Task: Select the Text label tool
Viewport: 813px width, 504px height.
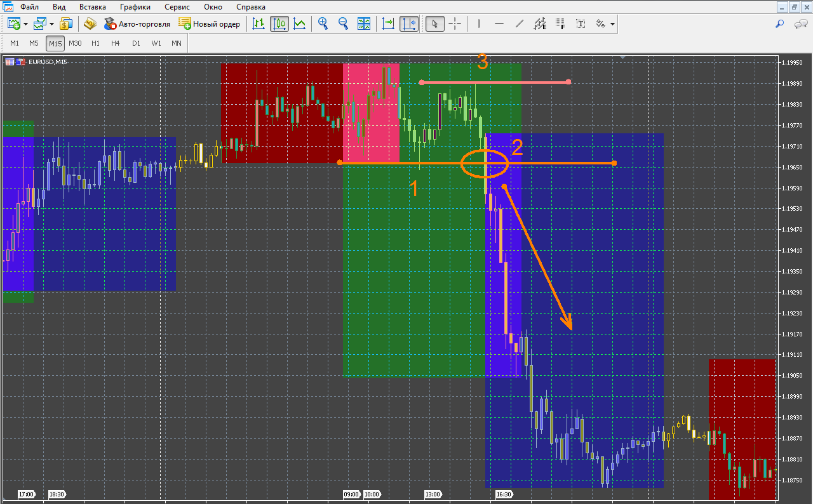Action: point(581,24)
